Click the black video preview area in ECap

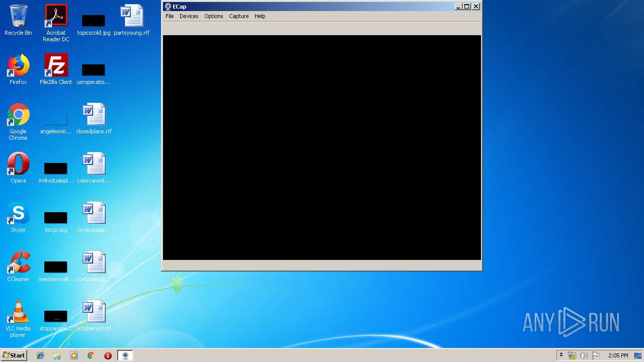pyautogui.click(x=322, y=147)
